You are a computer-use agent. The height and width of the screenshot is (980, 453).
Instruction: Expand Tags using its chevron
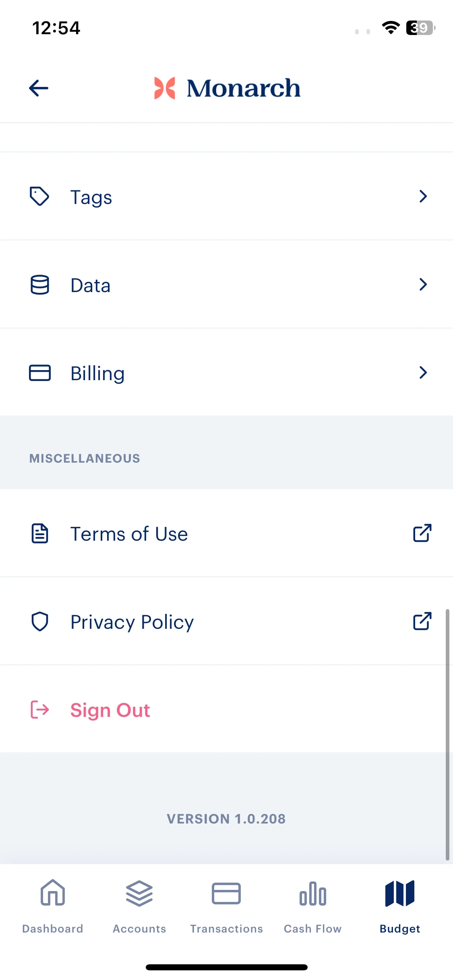tap(423, 196)
